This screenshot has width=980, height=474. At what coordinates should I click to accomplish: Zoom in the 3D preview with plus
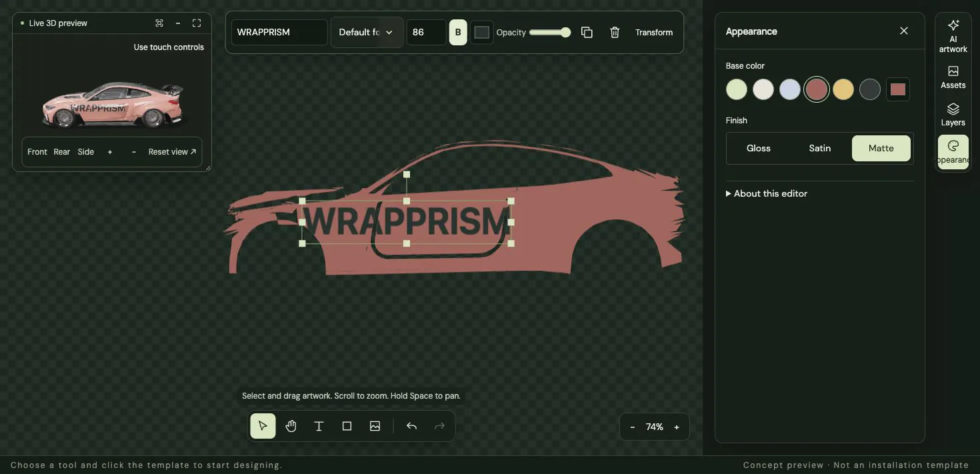[110, 152]
